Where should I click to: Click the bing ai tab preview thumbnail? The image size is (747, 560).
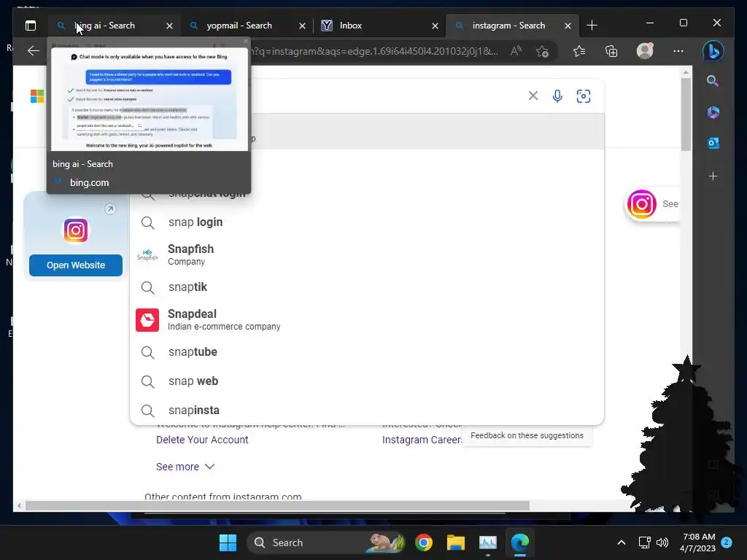click(150, 99)
